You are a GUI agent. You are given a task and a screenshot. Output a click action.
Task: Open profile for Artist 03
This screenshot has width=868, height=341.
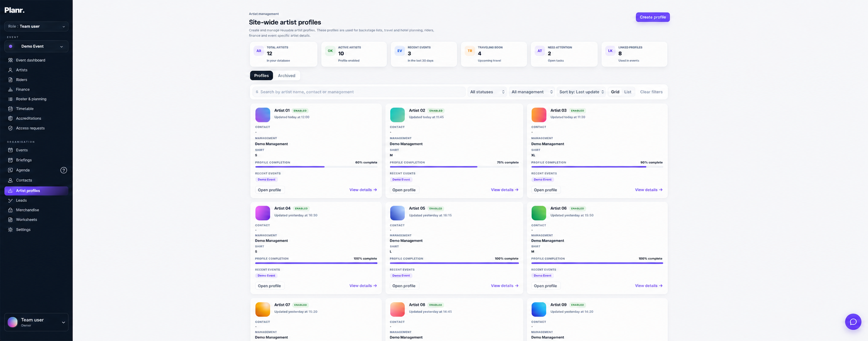545,190
